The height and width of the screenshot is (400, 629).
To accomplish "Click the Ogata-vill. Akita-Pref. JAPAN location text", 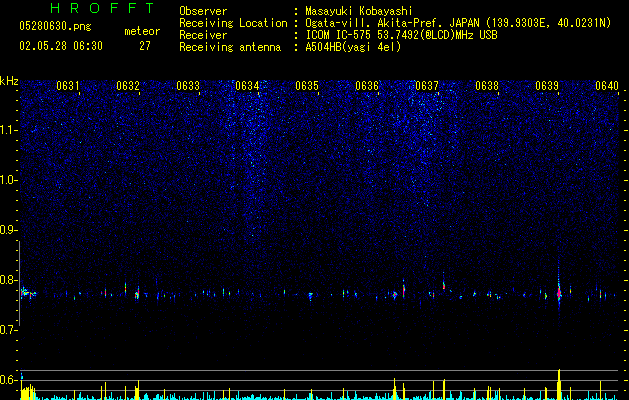I will pyautogui.click(x=458, y=23).
